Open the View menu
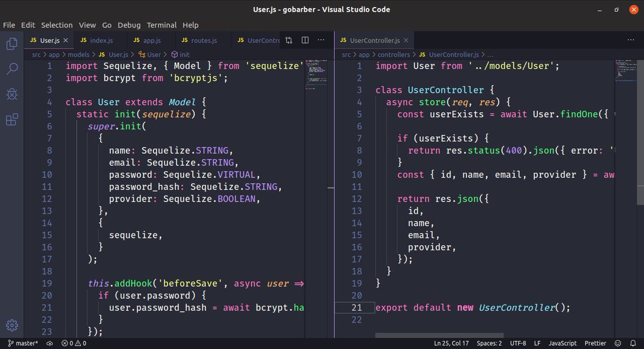This screenshot has width=644, height=349. click(87, 25)
